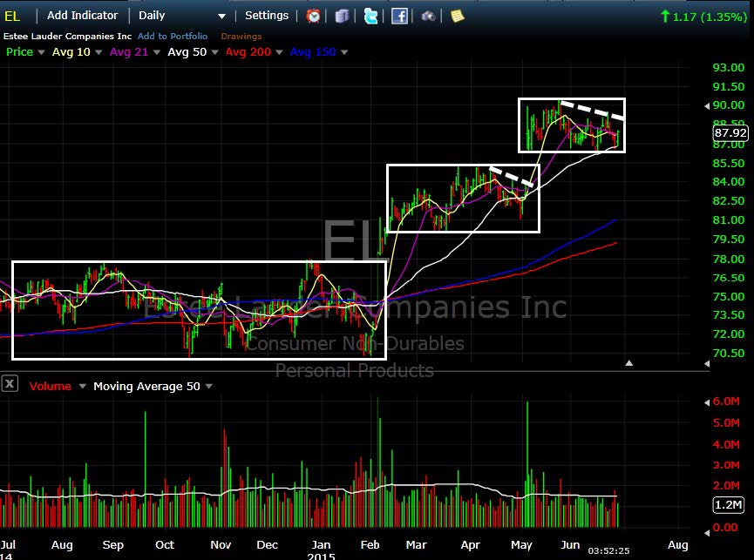
Task: Click the Dec label on the date axis
Action: 268,545
